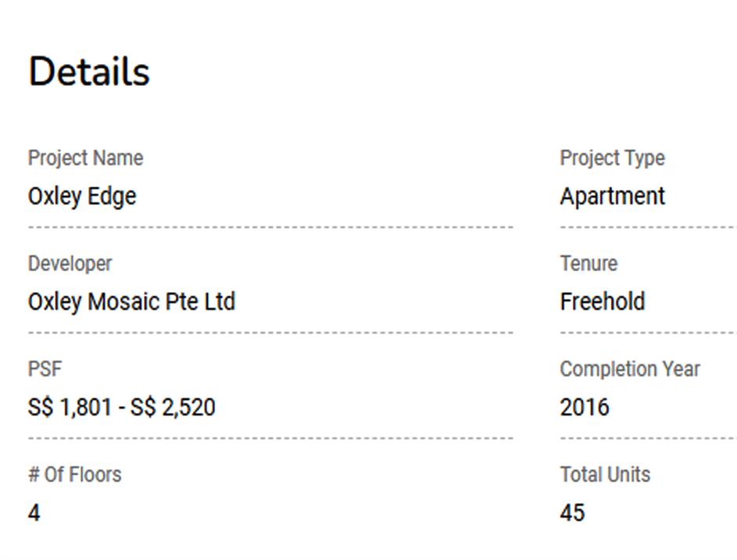Image resolution: width=737 pixels, height=560 pixels.
Task: Click the # Of Floors label
Action: click(x=75, y=474)
